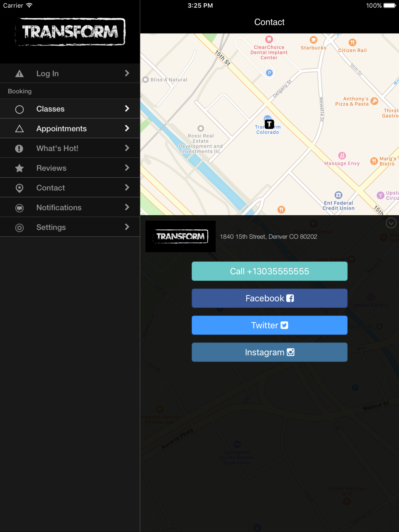
Task: Open the Twitter profile button
Action: [269, 325]
